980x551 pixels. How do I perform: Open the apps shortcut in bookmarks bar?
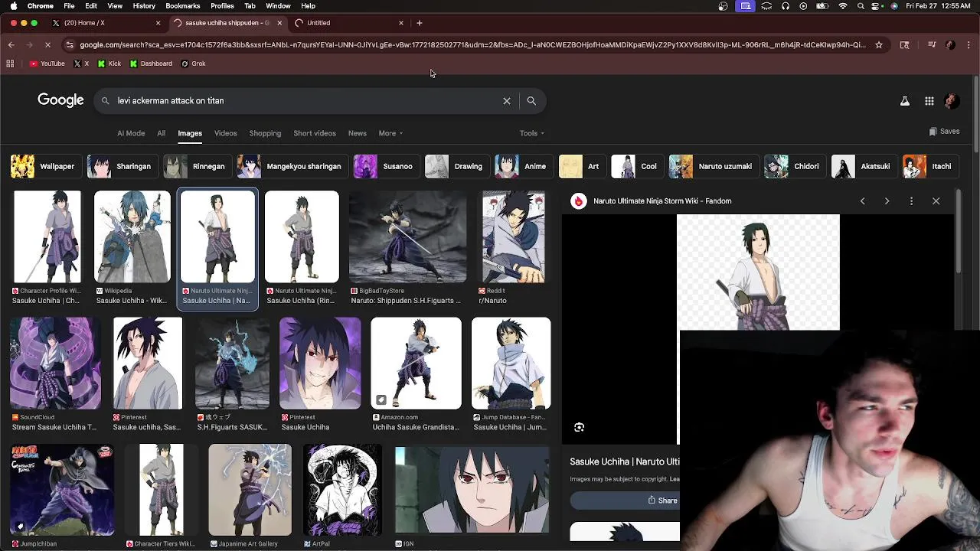(11, 64)
